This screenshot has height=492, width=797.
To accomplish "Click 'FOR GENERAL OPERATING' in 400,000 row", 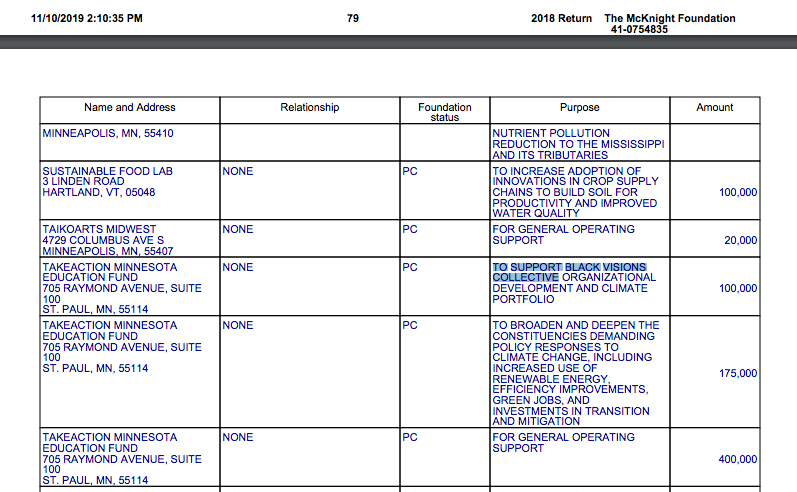I will click(563, 437).
